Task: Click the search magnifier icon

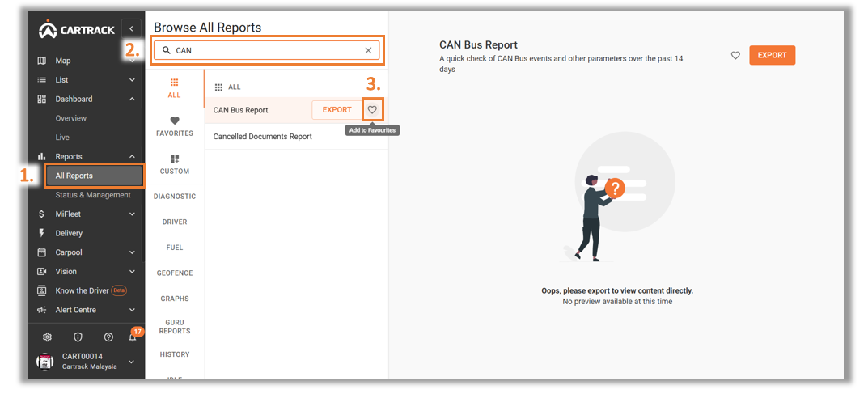Action: pyautogui.click(x=166, y=50)
